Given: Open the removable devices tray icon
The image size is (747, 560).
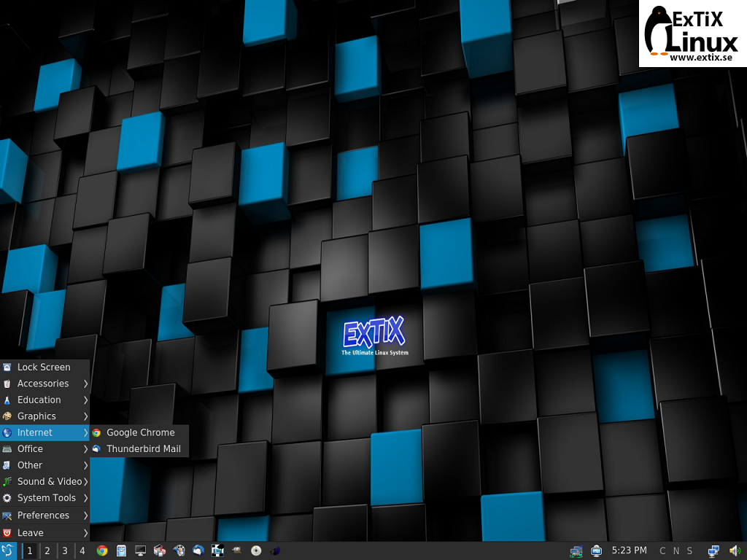Looking at the screenshot, I should [x=596, y=551].
